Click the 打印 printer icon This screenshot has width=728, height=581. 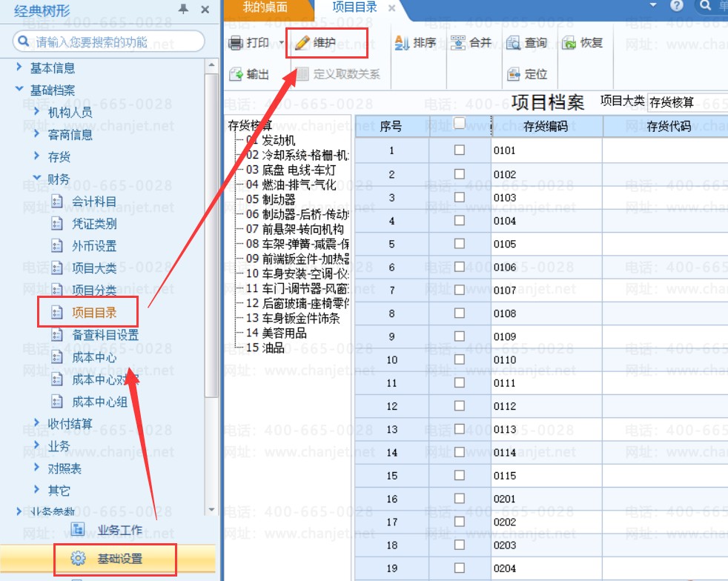click(x=236, y=43)
